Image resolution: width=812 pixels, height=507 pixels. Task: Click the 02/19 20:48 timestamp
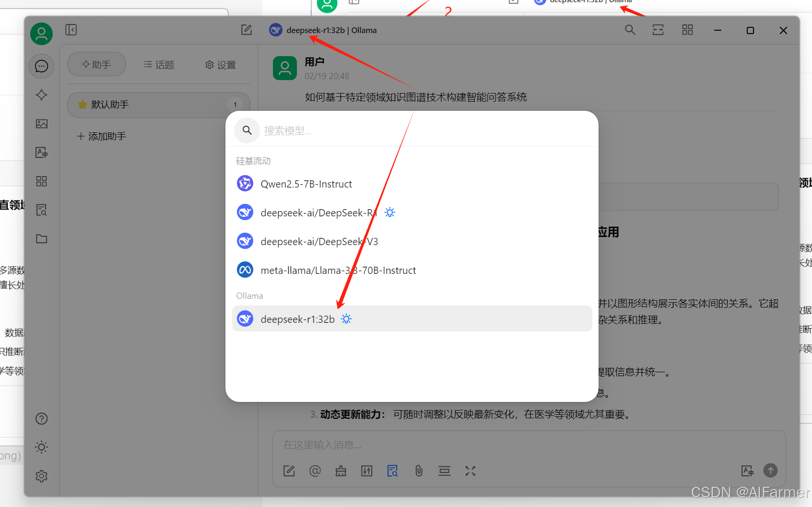point(327,76)
